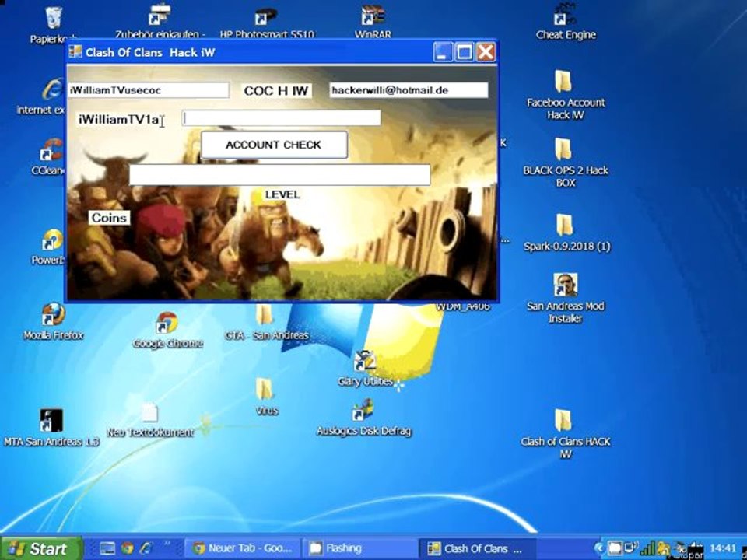Launch the Glary Utilities shortcut

coord(365,362)
